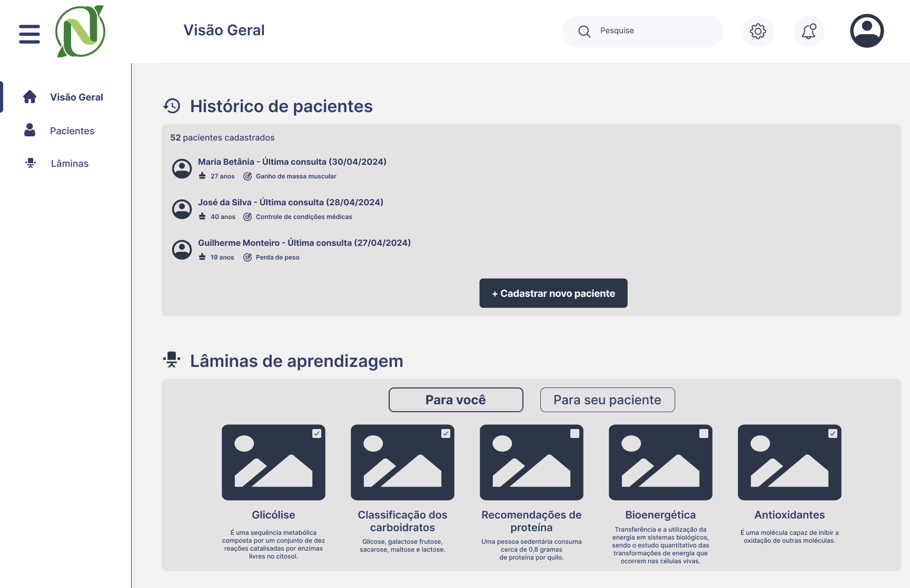Focus the Pesquise search field

653,31
